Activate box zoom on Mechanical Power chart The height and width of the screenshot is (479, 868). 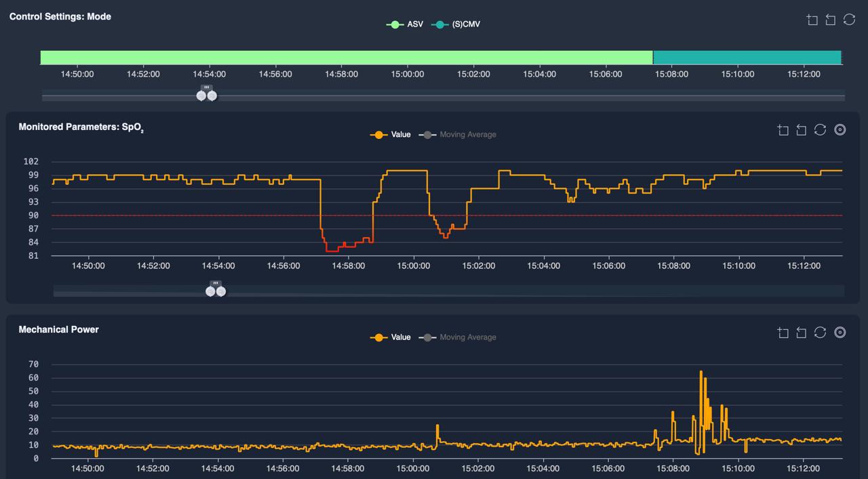click(783, 333)
